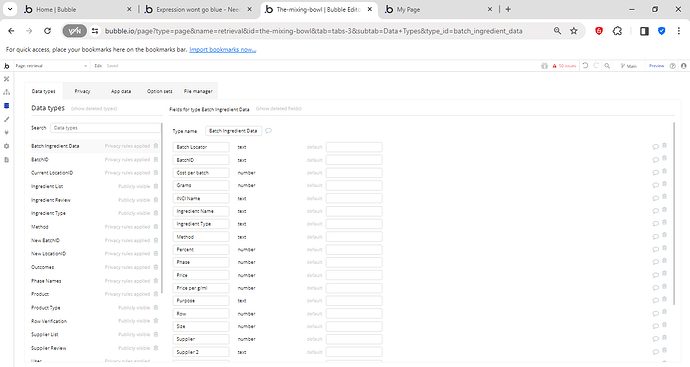Switch to the File manager tab
690x367 pixels.
point(198,91)
